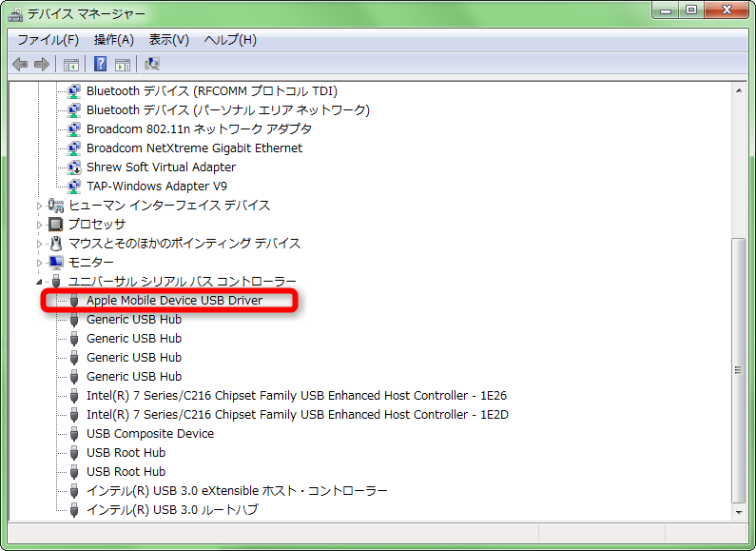
Task: Select the Shrew Soft Virtual Adapter icon
Action: (x=74, y=167)
